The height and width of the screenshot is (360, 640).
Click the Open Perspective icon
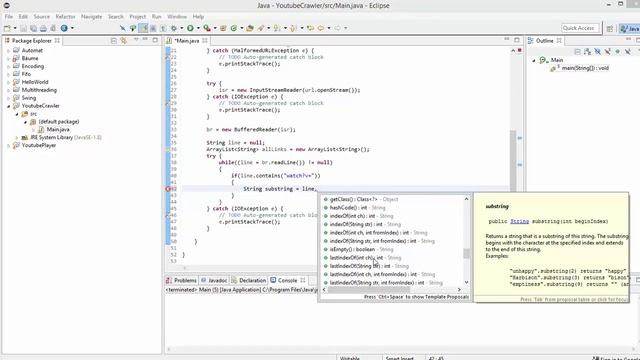(610, 28)
